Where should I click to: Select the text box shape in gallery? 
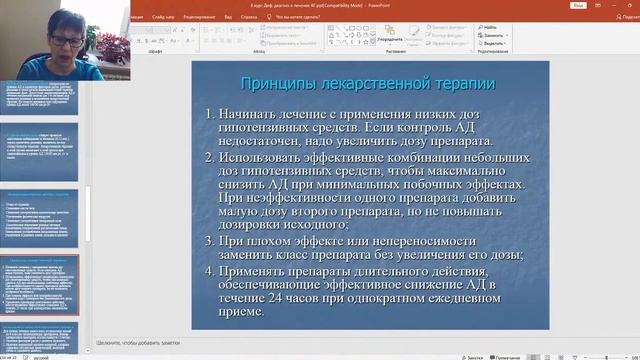(331, 28)
